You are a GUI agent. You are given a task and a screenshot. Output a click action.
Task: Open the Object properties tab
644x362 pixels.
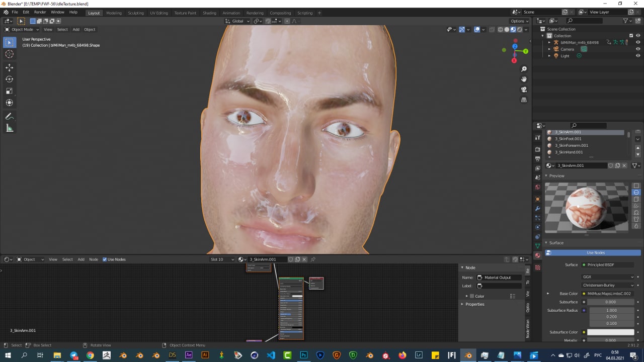click(x=537, y=199)
